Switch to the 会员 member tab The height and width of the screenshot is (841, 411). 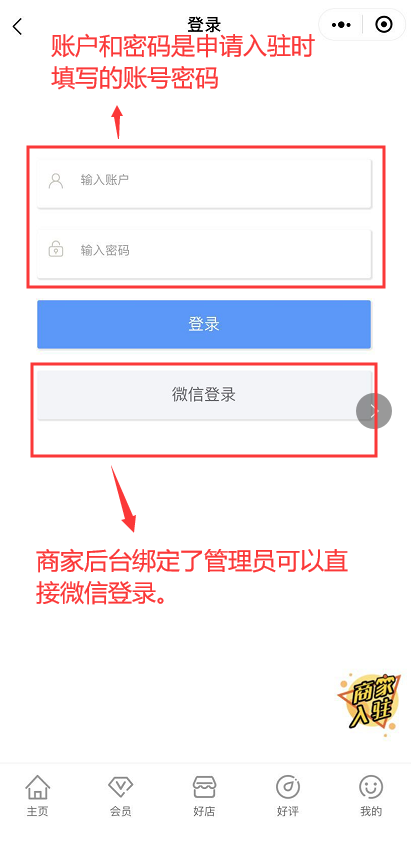pyautogui.click(x=121, y=795)
